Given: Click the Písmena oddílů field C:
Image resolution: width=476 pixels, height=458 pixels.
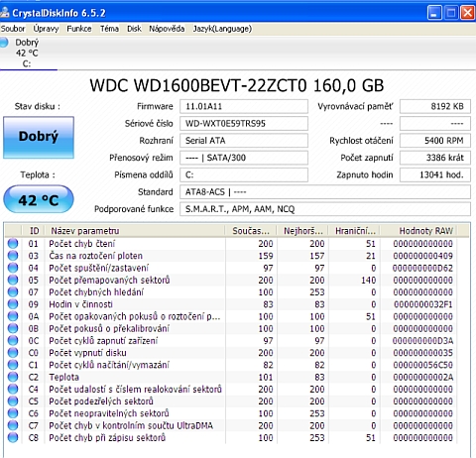Looking at the screenshot, I should click(x=244, y=174).
